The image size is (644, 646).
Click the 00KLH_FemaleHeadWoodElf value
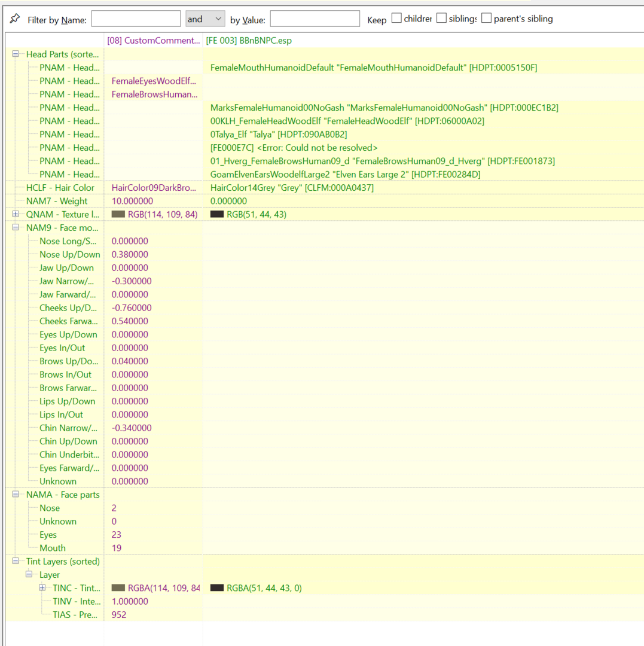pos(347,121)
